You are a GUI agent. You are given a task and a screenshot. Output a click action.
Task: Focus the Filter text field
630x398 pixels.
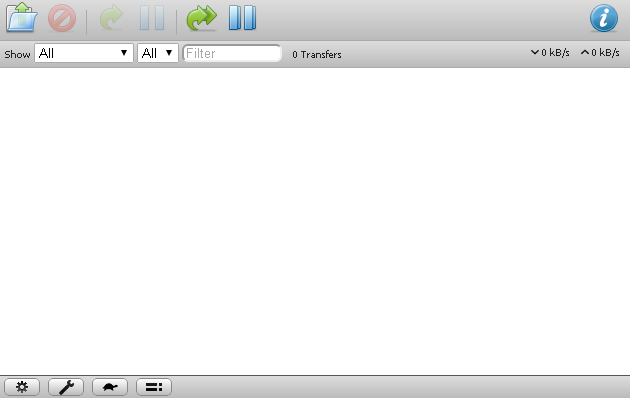pos(232,53)
